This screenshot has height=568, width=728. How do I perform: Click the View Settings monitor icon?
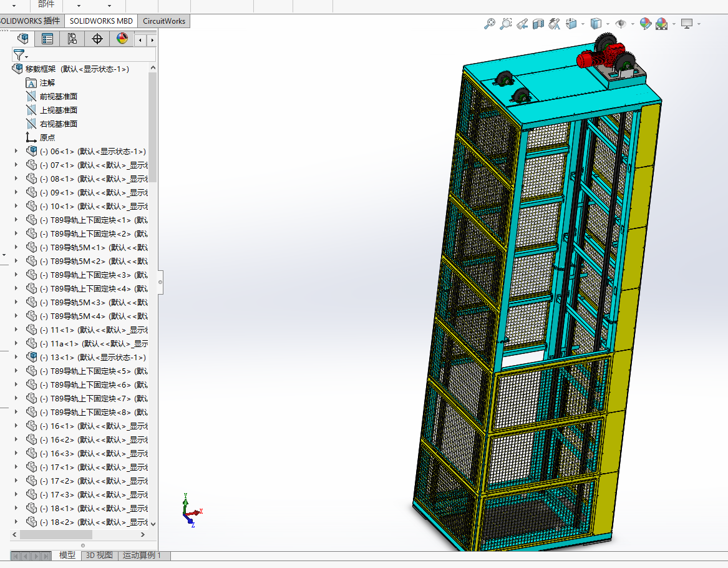(687, 24)
